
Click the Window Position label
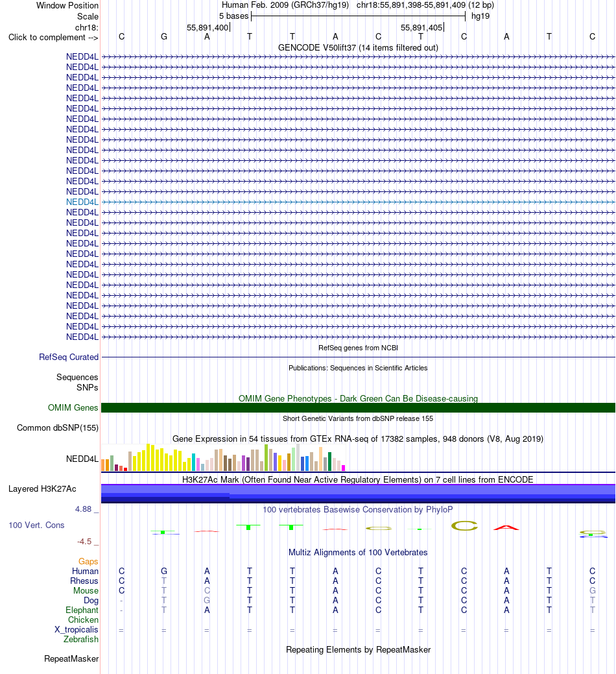pyautogui.click(x=67, y=6)
